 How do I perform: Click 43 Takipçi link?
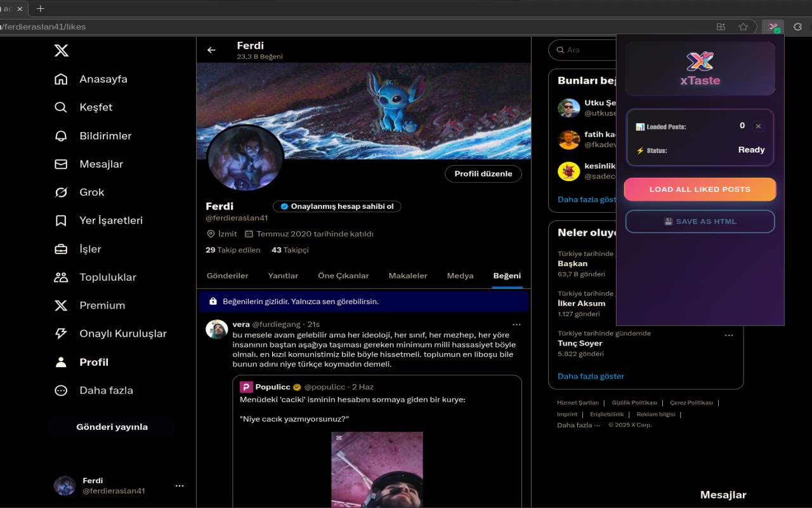pyautogui.click(x=290, y=250)
